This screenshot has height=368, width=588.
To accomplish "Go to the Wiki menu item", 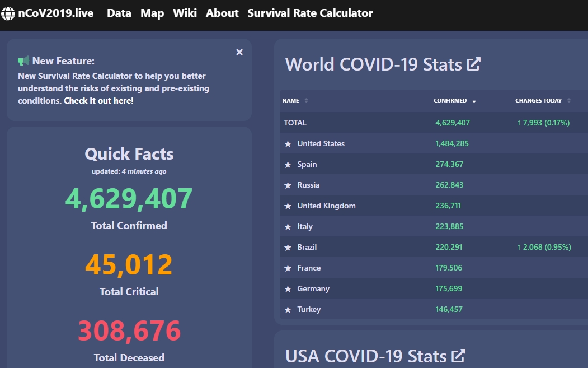I will [x=185, y=13].
